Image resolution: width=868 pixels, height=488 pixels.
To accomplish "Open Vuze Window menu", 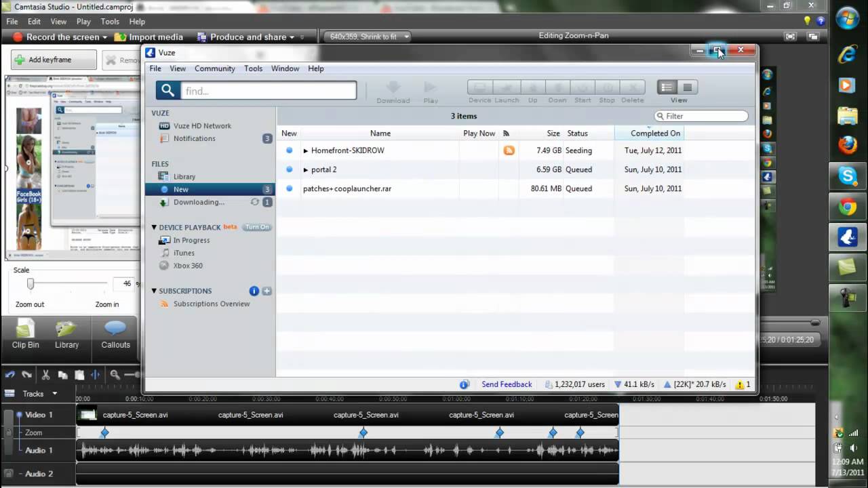I will click(x=285, y=68).
